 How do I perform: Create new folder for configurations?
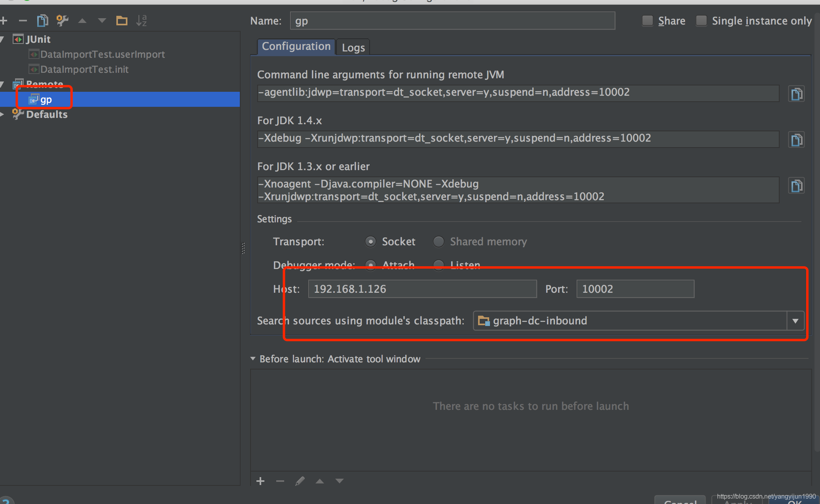(122, 21)
